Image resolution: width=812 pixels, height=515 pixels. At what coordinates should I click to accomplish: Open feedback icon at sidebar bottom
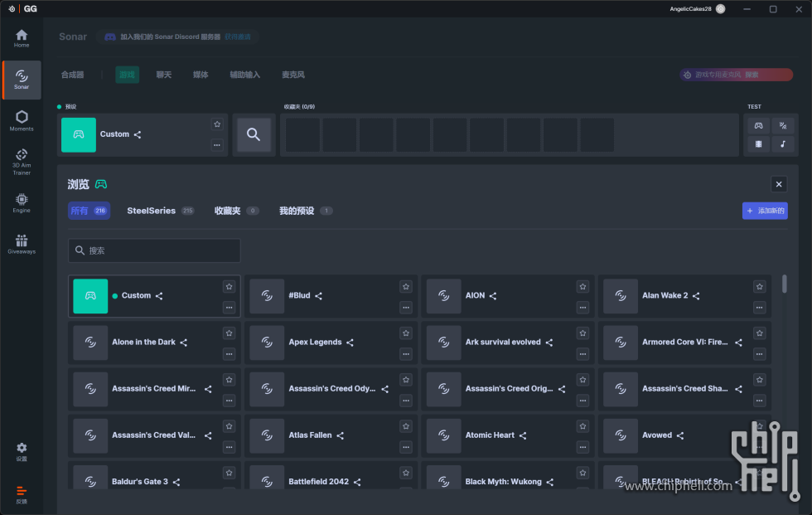22,494
